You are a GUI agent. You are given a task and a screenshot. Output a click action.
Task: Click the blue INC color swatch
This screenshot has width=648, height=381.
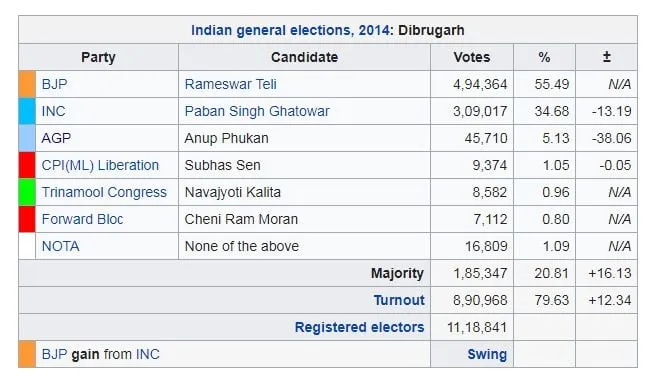pos(27,111)
